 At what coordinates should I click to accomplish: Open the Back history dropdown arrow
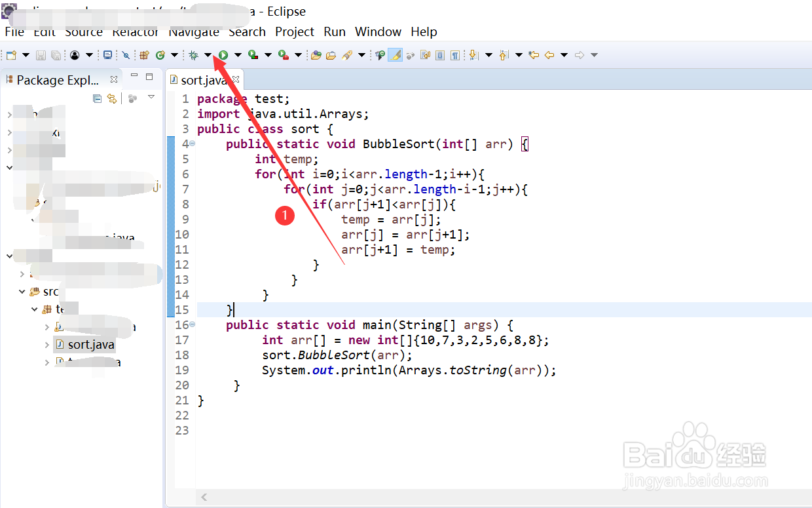click(564, 55)
